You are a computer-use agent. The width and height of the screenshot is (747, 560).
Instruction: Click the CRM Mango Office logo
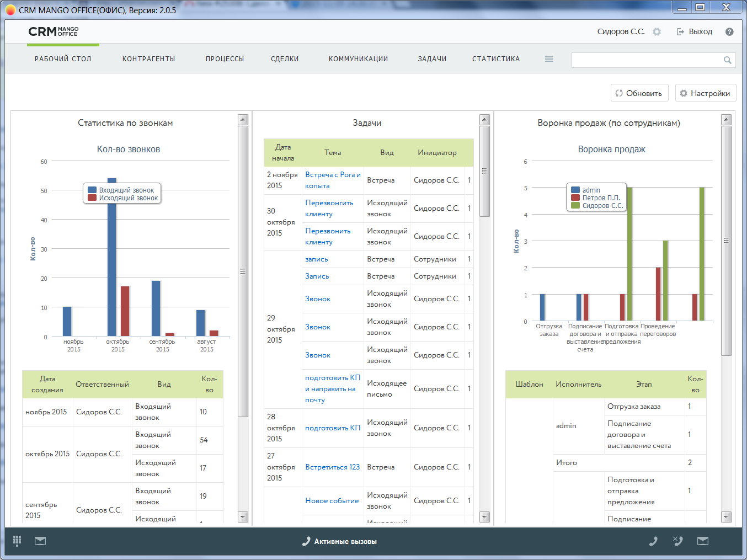click(54, 32)
